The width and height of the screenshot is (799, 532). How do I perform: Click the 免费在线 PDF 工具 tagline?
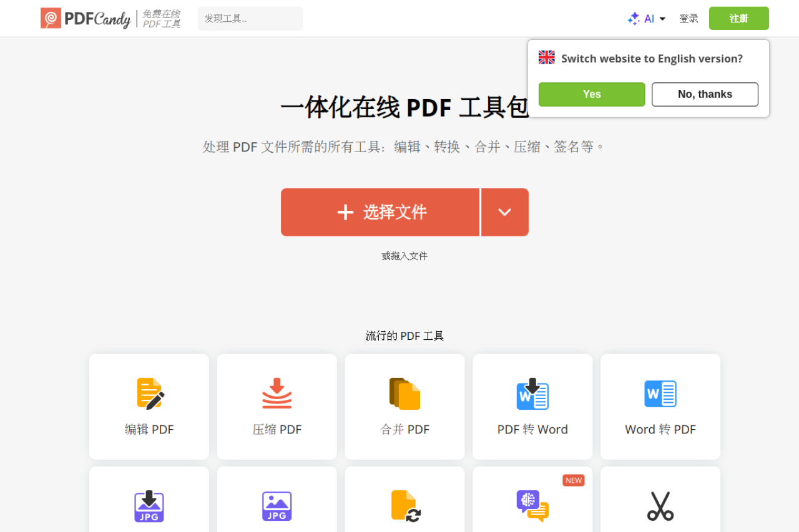pos(162,19)
